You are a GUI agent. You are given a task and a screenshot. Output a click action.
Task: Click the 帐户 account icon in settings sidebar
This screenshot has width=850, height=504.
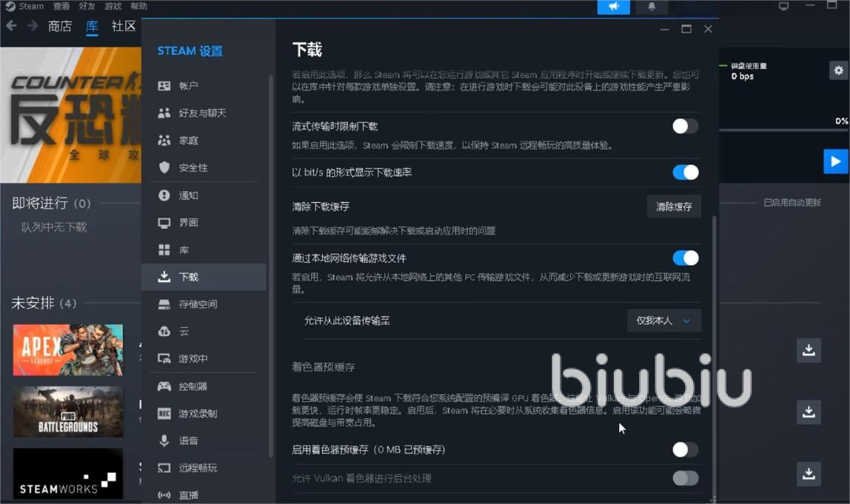(164, 86)
